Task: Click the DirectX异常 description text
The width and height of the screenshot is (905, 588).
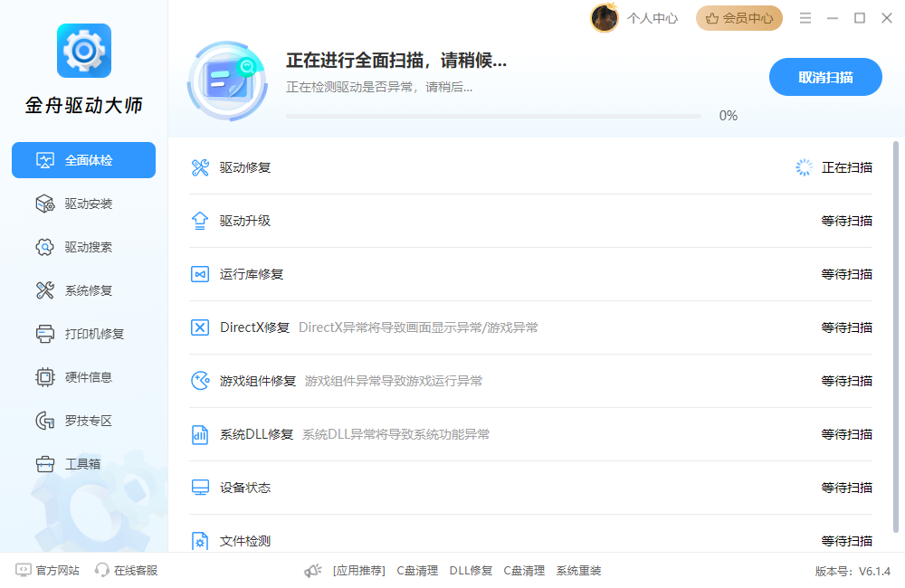Action: 418,327
